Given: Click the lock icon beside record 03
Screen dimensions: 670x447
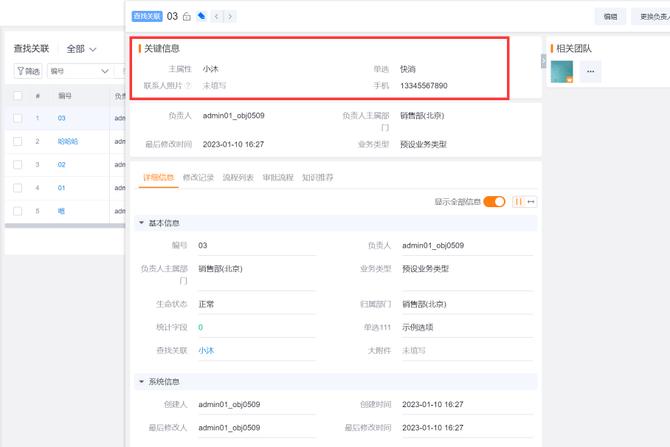Looking at the screenshot, I should tap(187, 16).
